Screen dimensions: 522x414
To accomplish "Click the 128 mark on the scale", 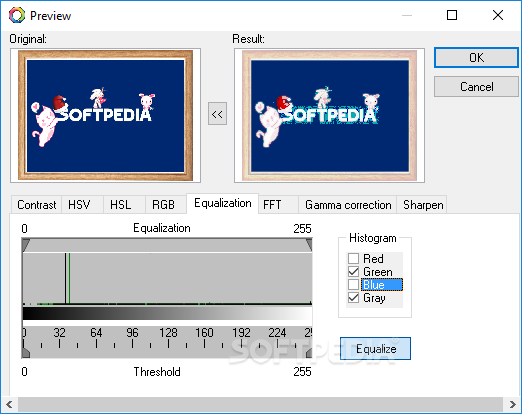I will tap(168, 333).
